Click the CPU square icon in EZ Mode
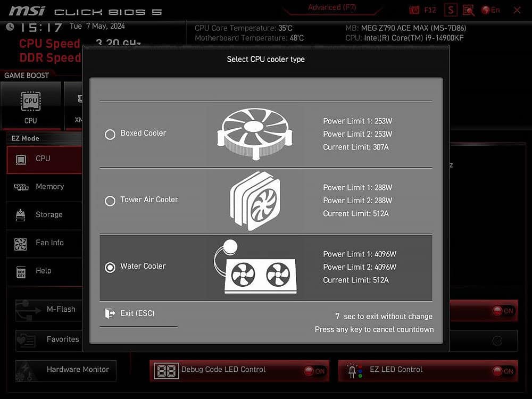 (x=21, y=159)
